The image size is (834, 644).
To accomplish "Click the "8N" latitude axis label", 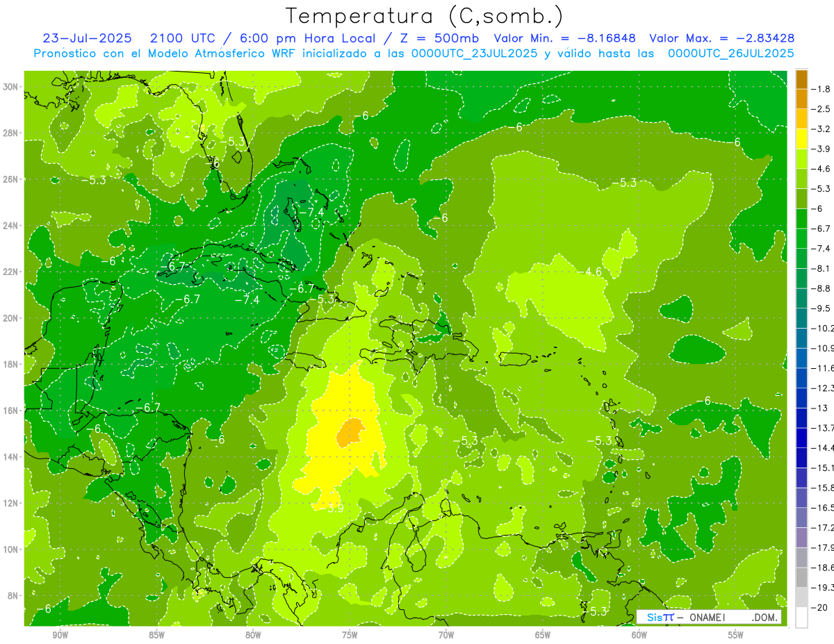I will coord(14,595).
